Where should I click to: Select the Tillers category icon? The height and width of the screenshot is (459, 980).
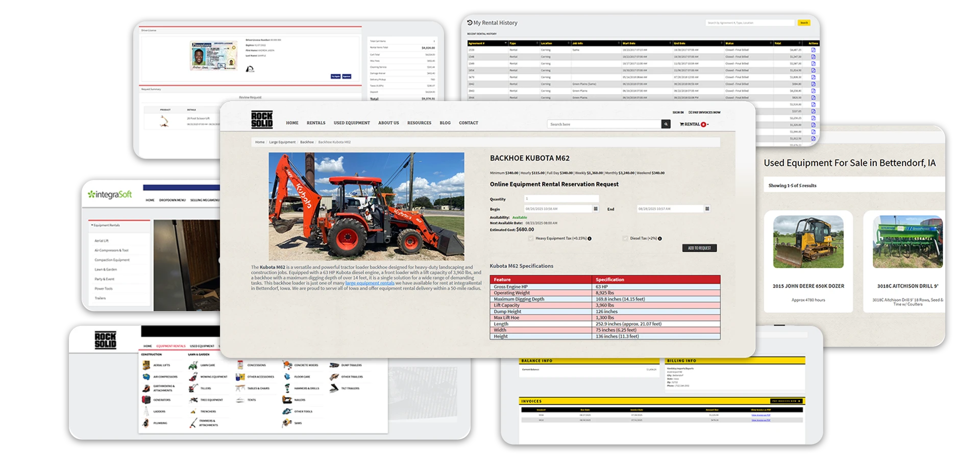(x=193, y=388)
